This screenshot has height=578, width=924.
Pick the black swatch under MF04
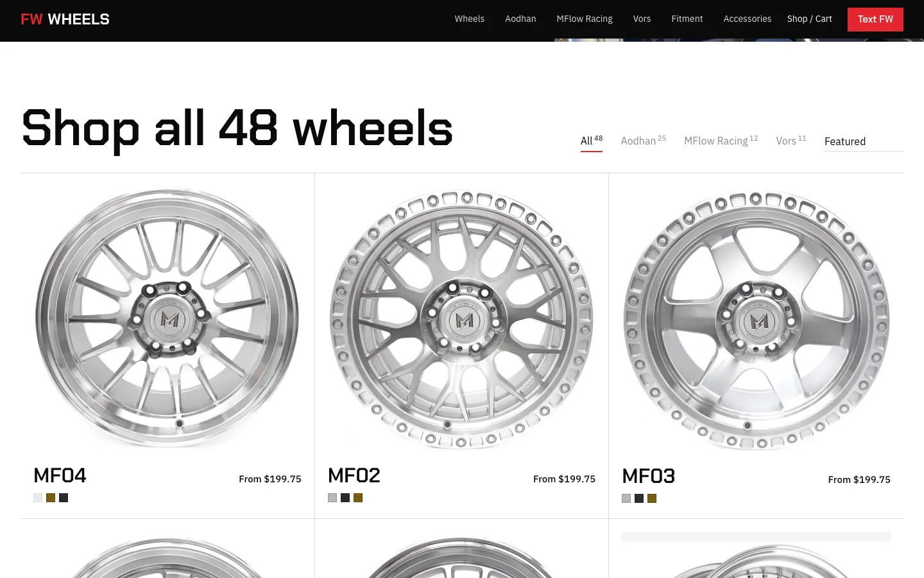[64, 498]
